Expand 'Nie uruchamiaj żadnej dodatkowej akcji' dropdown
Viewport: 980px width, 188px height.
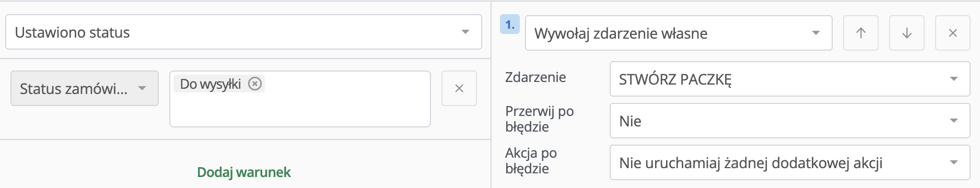(790, 162)
